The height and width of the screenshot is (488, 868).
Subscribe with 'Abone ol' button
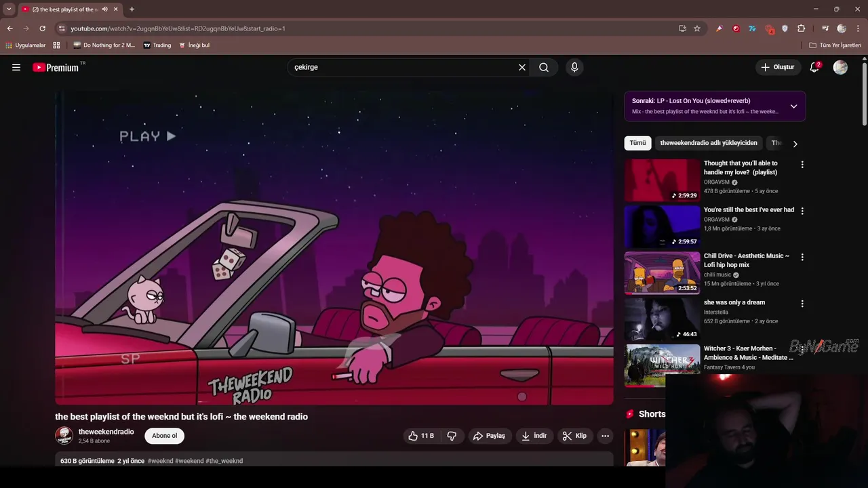[x=165, y=436]
